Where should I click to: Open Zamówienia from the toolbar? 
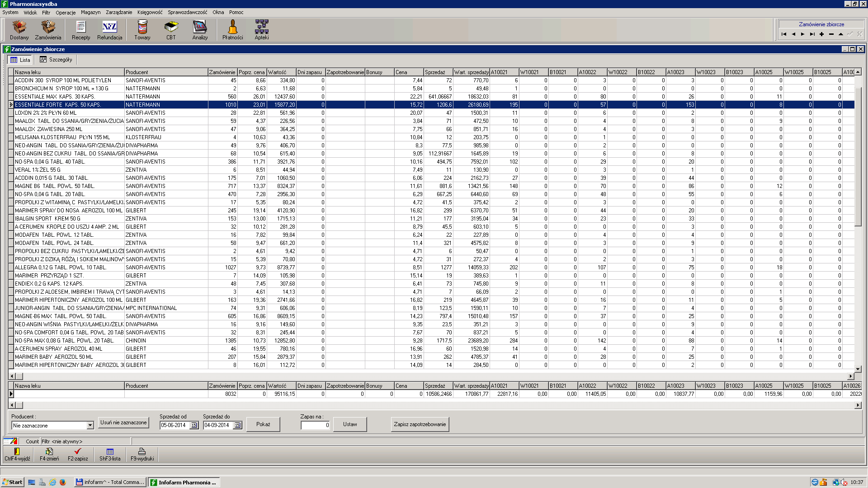[48, 30]
